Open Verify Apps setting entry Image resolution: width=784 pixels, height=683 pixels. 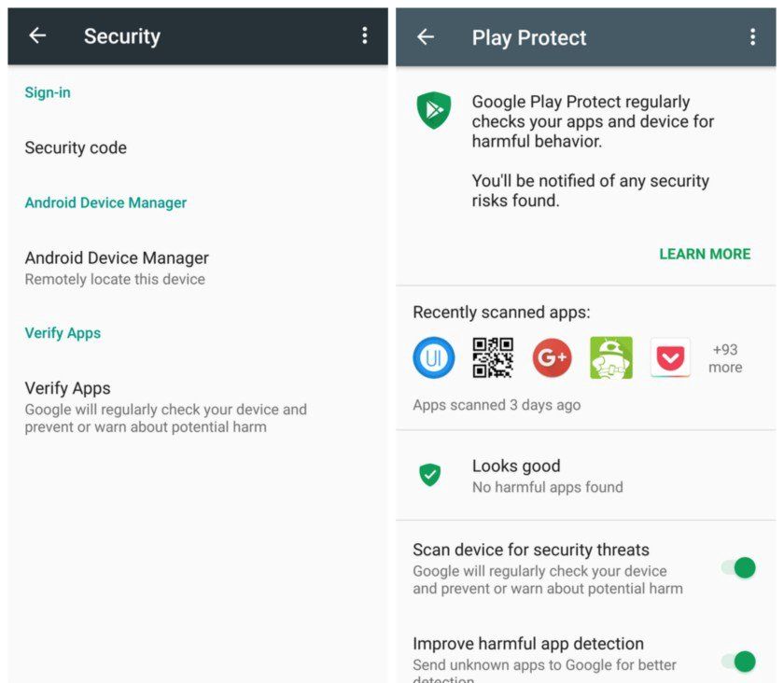click(x=198, y=407)
